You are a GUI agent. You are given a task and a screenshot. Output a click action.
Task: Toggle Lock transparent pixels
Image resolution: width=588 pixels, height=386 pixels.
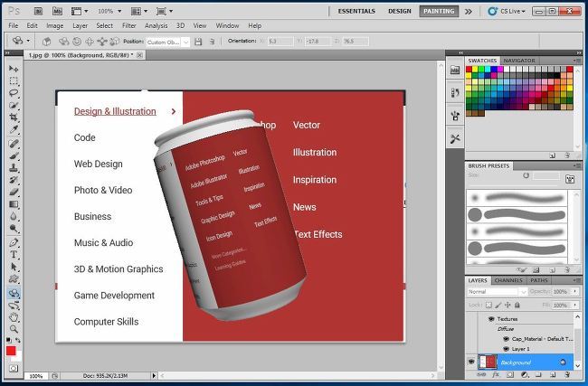point(488,305)
